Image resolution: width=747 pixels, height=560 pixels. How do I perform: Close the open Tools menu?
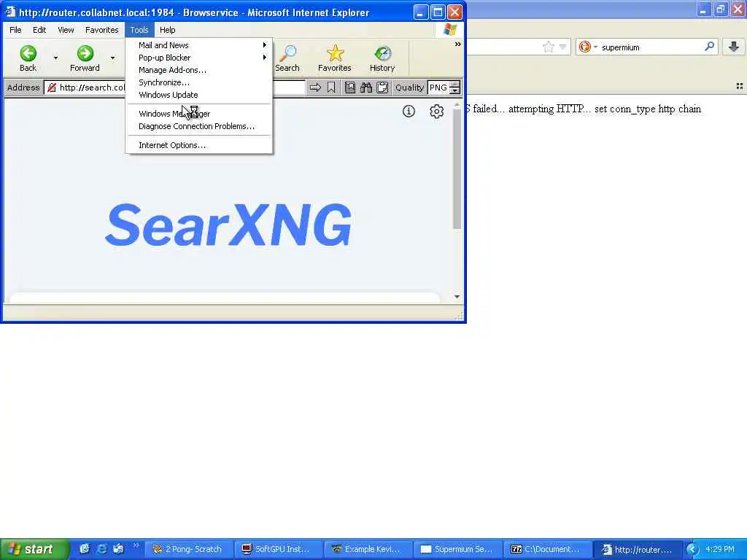[139, 30]
